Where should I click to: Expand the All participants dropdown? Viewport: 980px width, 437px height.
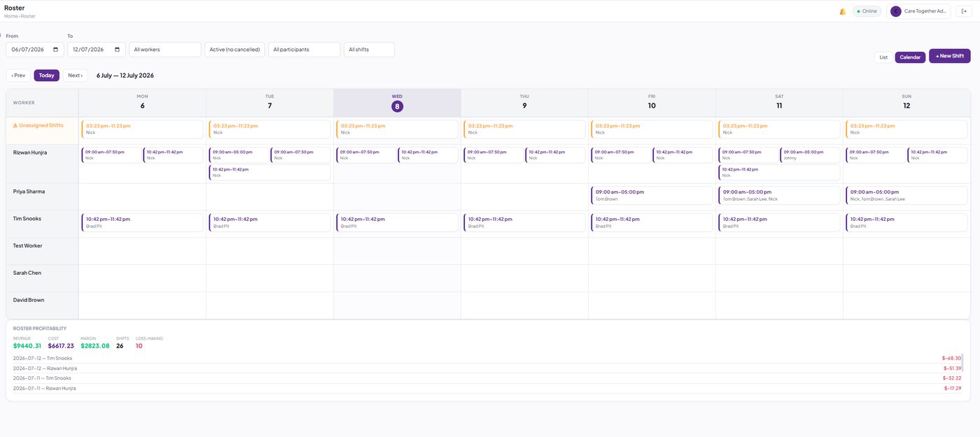[x=304, y=50]
